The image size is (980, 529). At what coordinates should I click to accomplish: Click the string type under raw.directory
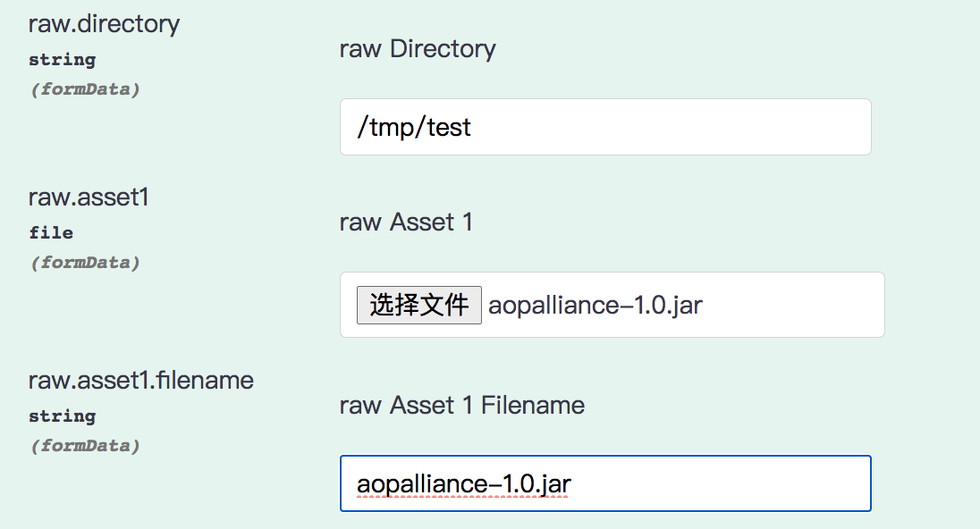click(x=62, y=60)
